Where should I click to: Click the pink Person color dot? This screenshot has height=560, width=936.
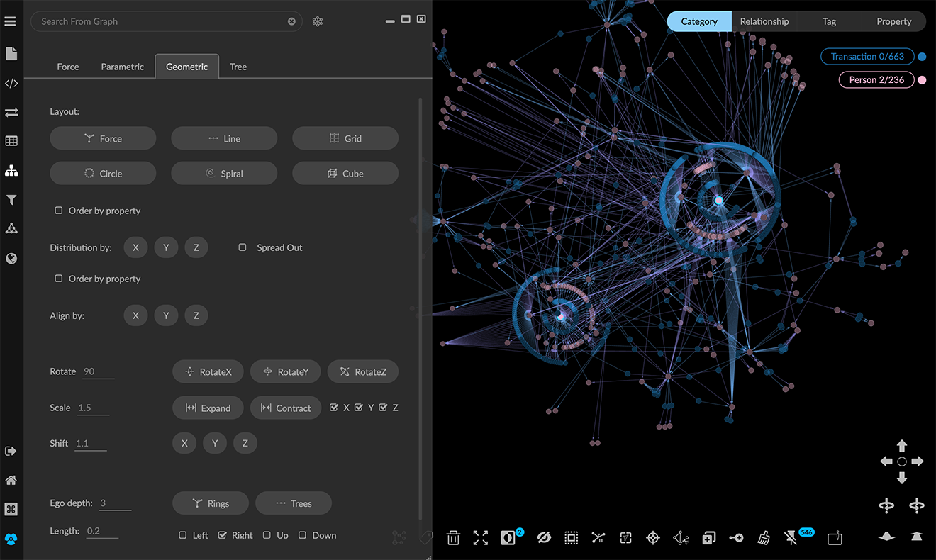pos(922,80)
